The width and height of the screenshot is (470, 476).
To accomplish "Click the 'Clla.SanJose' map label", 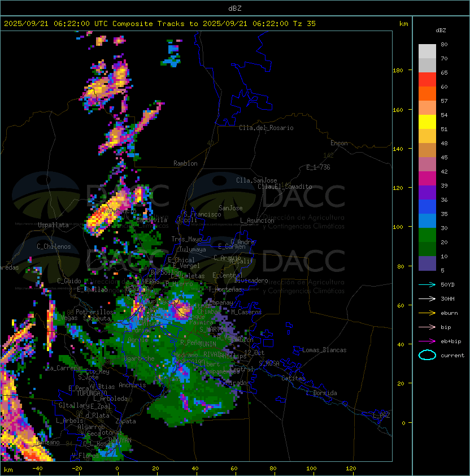I will 256,180.
